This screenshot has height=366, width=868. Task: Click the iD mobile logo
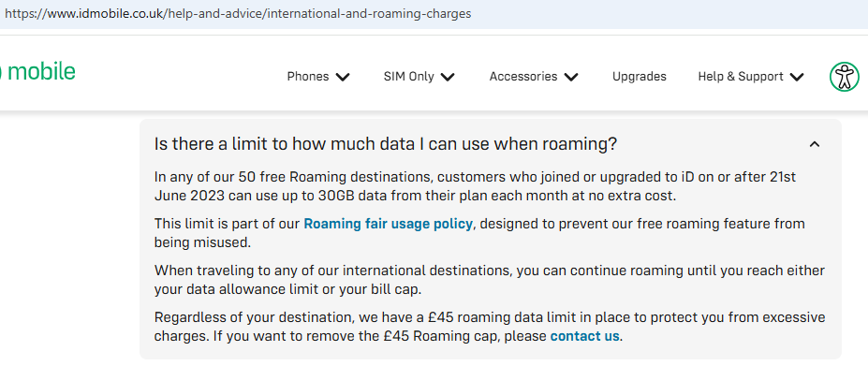pyautogui.click(x=37, y=71)
